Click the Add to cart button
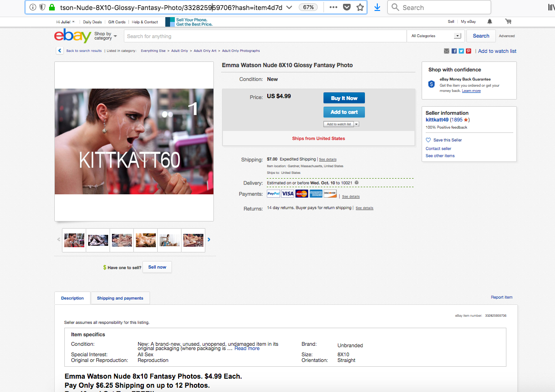This screenshot has height=392, width=555. pos(344,112)
